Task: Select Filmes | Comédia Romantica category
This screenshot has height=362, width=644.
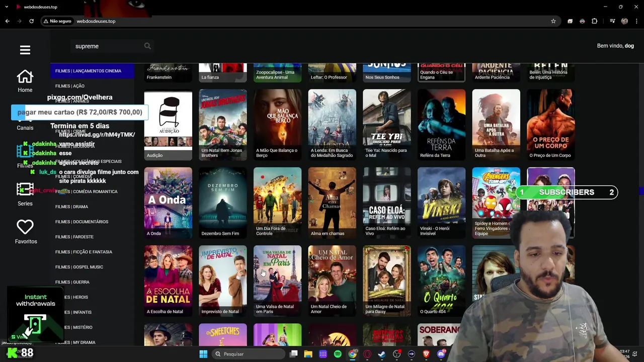Action: tap(92, 192)
